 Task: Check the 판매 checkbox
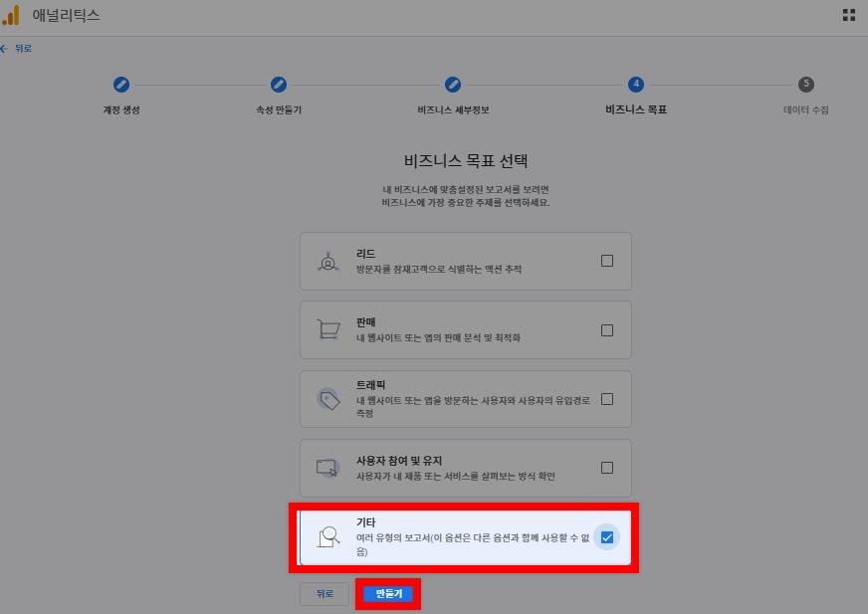point(607,330)
